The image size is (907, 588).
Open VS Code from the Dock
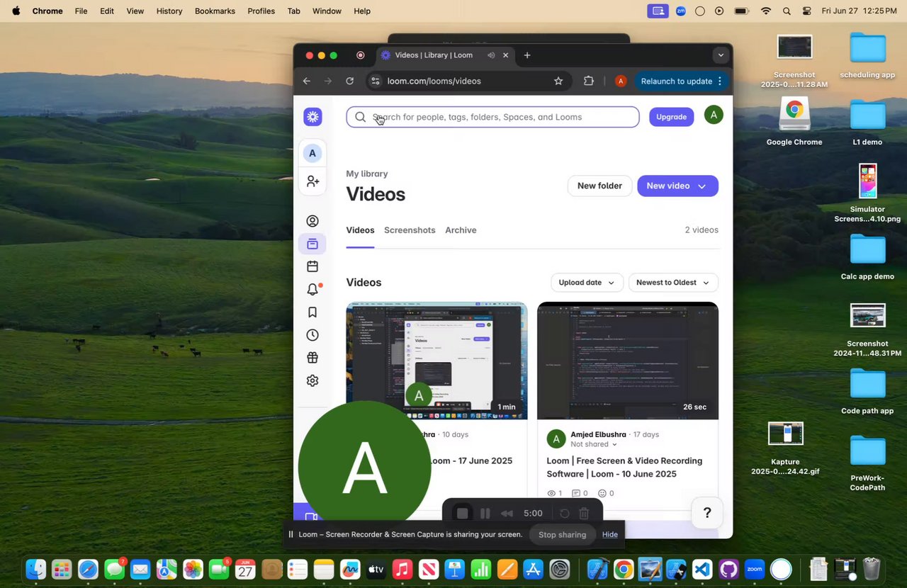click(x=702, y=568)
